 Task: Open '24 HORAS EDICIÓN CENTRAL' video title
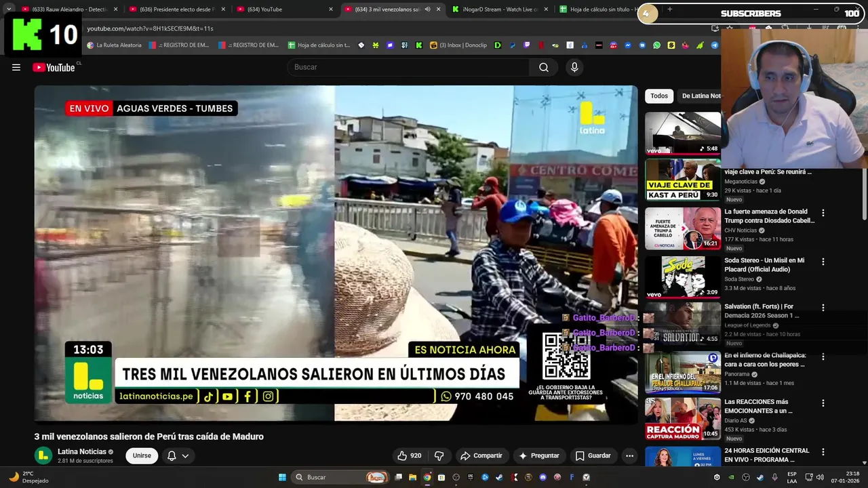pyautogui.click(x=766, y=455)
